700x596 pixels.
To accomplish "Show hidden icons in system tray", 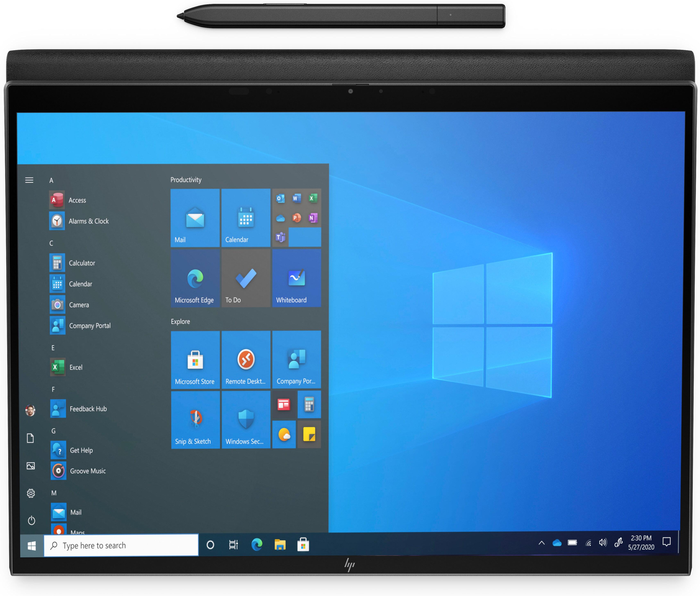I will [x=541, y=543].
